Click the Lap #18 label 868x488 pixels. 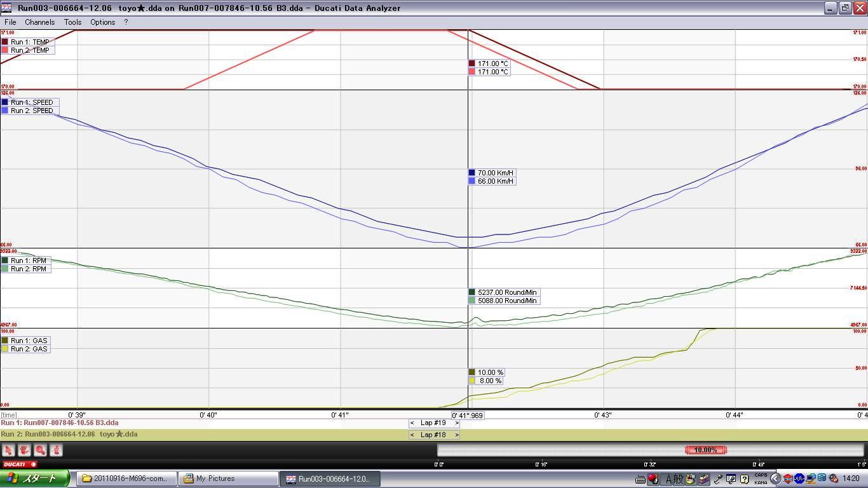click(x=433, y=435)
